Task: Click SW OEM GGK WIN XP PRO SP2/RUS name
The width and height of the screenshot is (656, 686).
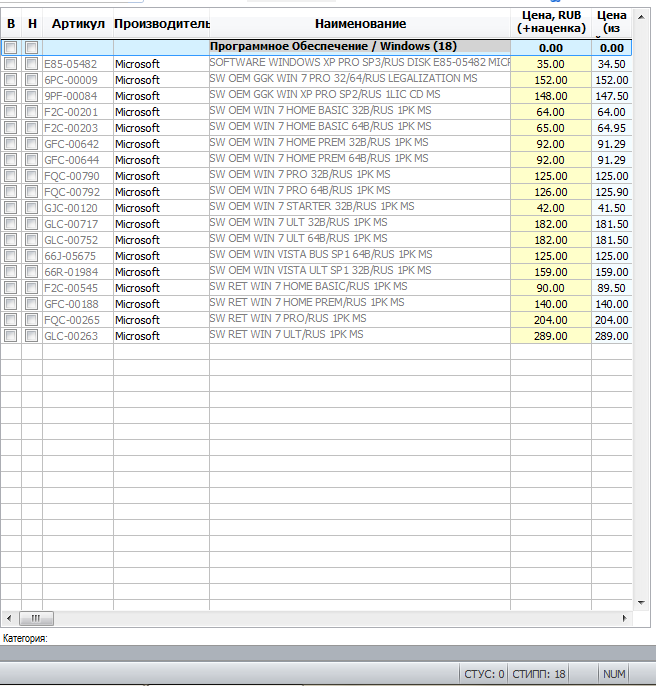Action: coord(325,94)
